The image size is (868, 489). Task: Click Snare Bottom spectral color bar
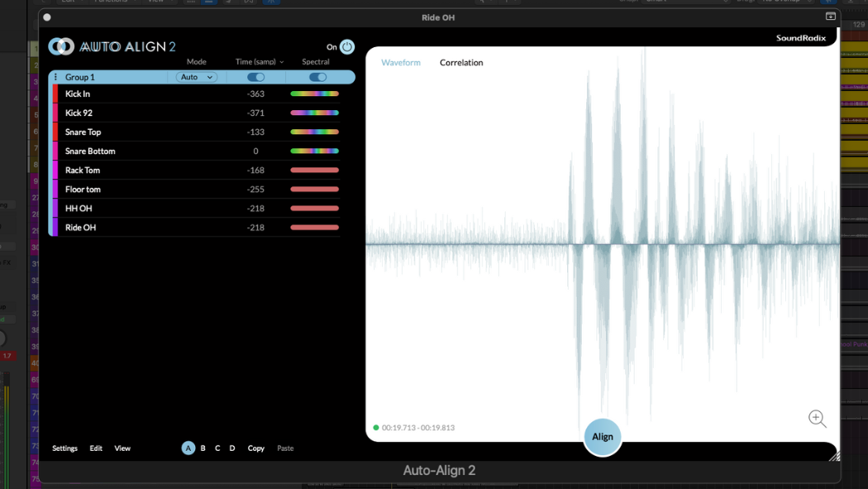point(314,151)
